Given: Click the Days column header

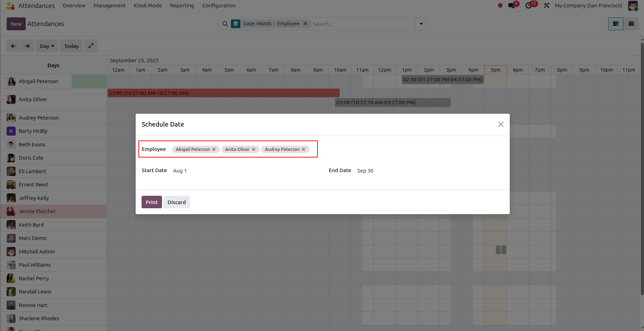Looking at the screenshot, I should coord(54,65).
